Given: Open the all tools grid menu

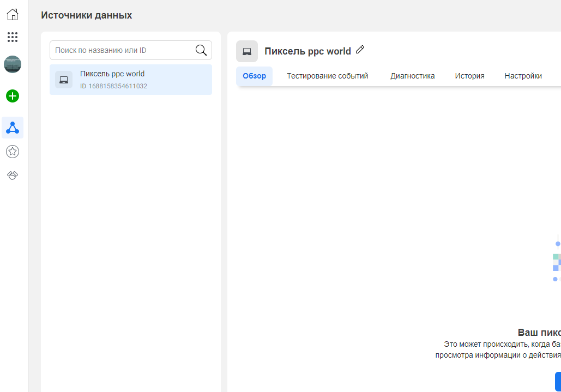Looking at the screenshot, I should [13, 37].
